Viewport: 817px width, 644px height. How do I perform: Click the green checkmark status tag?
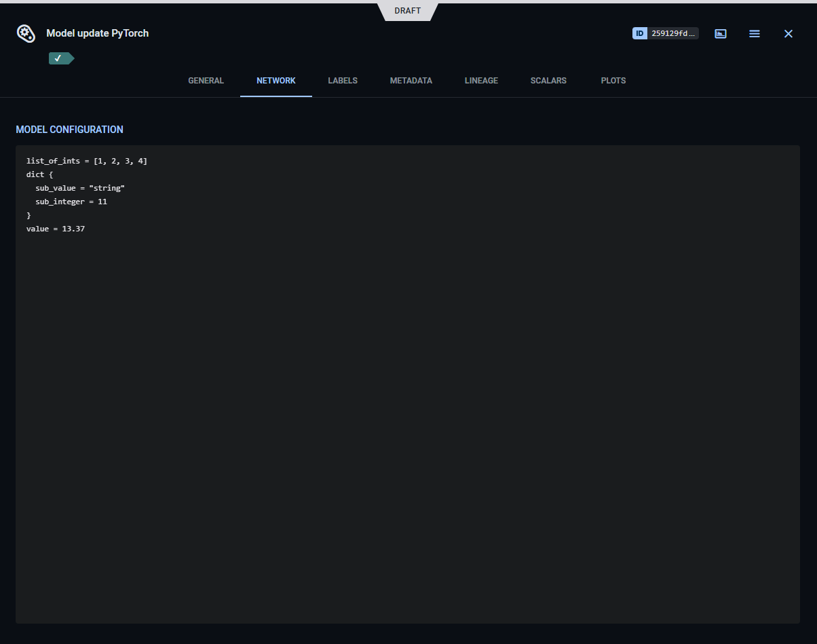pyautogui.click(x=60, y=58)
